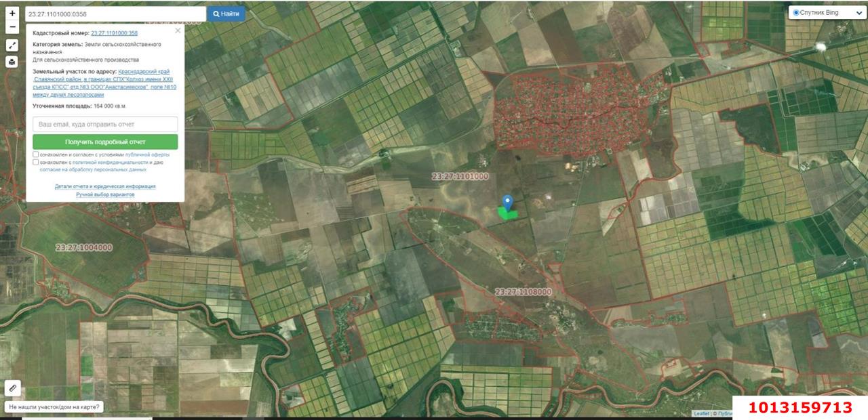Open cadastral number link 23:27:1101000:358
This screenshot has width=868, height=420.
click(x=115, y=31)
